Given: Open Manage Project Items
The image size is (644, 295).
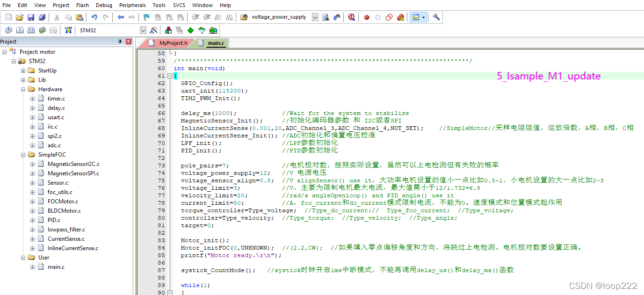Looking at the screenshot, I should pos(168,30).
